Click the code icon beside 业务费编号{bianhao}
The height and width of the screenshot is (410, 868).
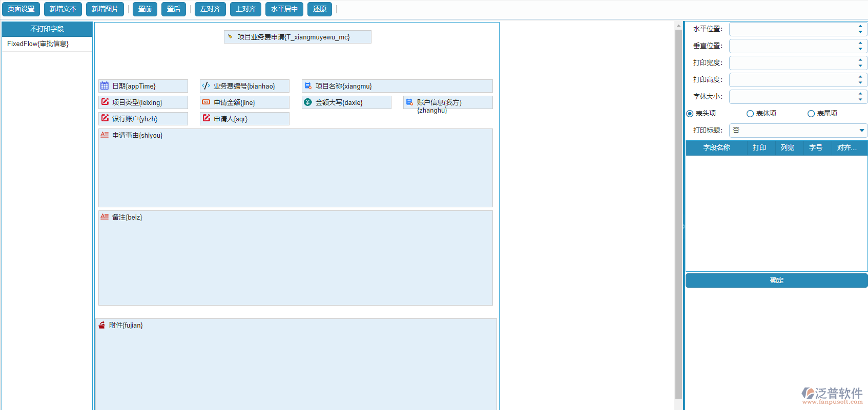pos(206,86)
